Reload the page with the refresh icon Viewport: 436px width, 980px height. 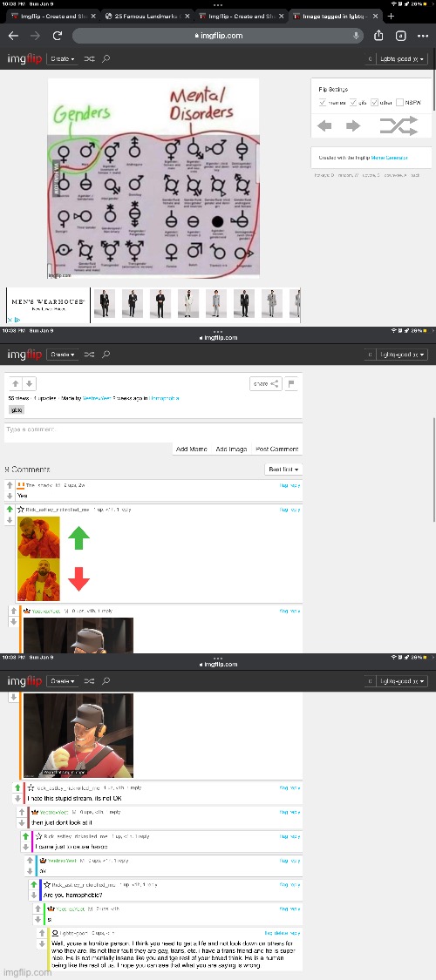(57, 37)
